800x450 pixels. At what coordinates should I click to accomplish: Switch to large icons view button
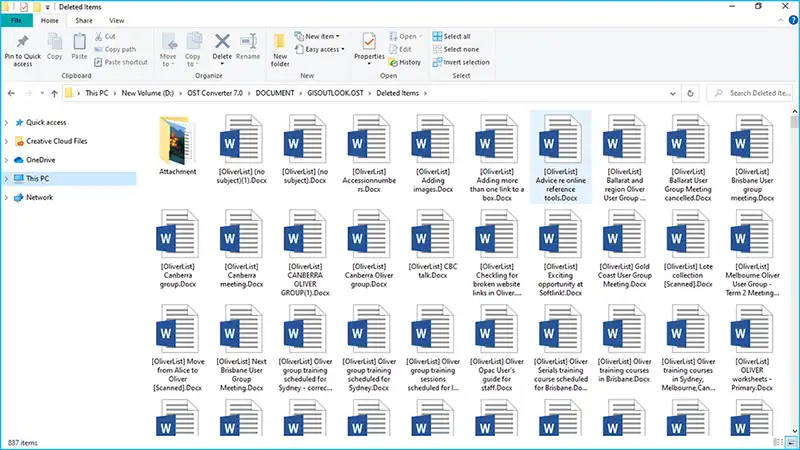point(791,442)
